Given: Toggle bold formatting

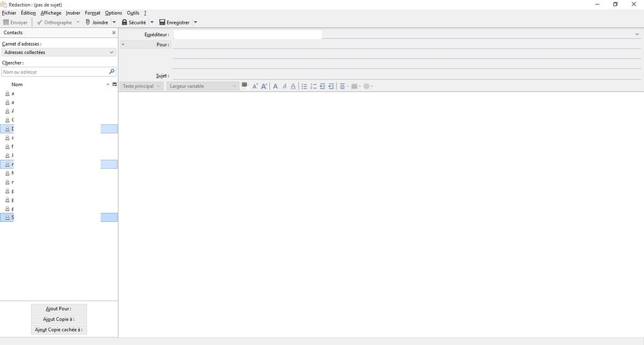Looking at the screenshot, I should pos(276,86).
